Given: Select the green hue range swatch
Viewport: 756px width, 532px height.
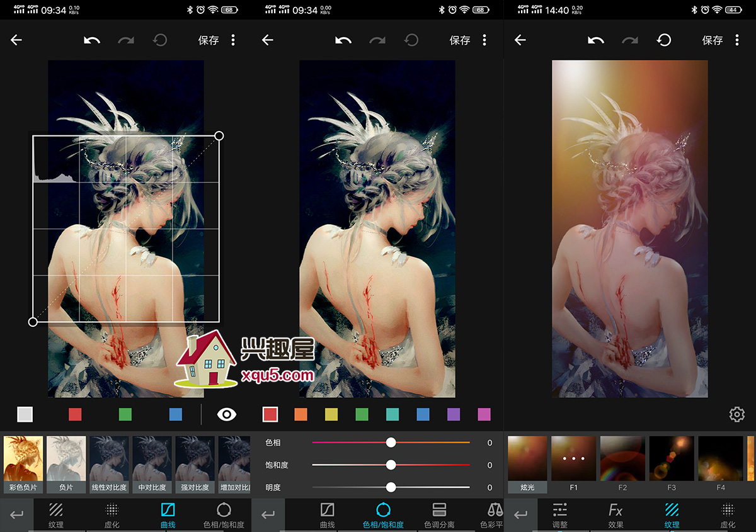Looking at the screenshot, I should tap(362, 414).
